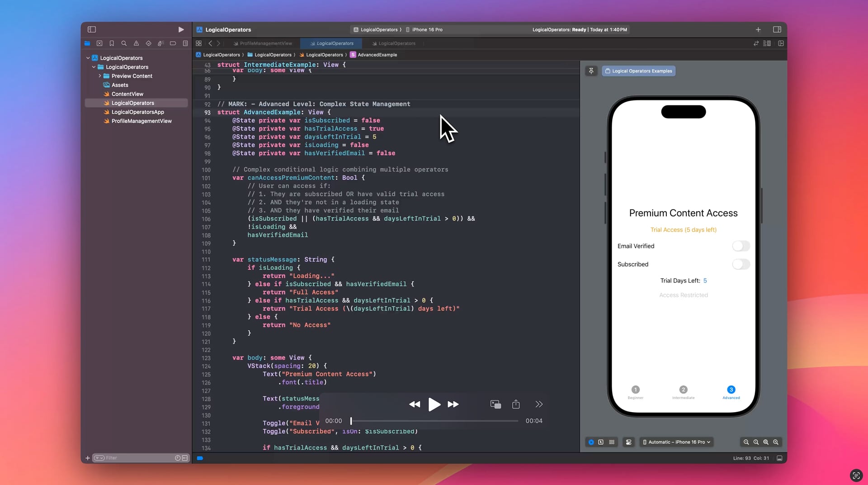Zoom in the preview canvas
Viewport: 868px width, 485px height.
(776, 442)
